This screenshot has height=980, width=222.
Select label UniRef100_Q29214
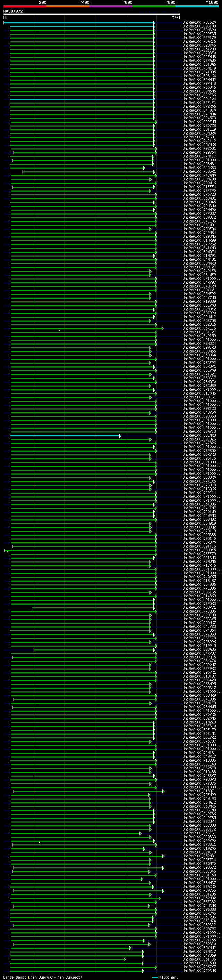coord(199,493)
